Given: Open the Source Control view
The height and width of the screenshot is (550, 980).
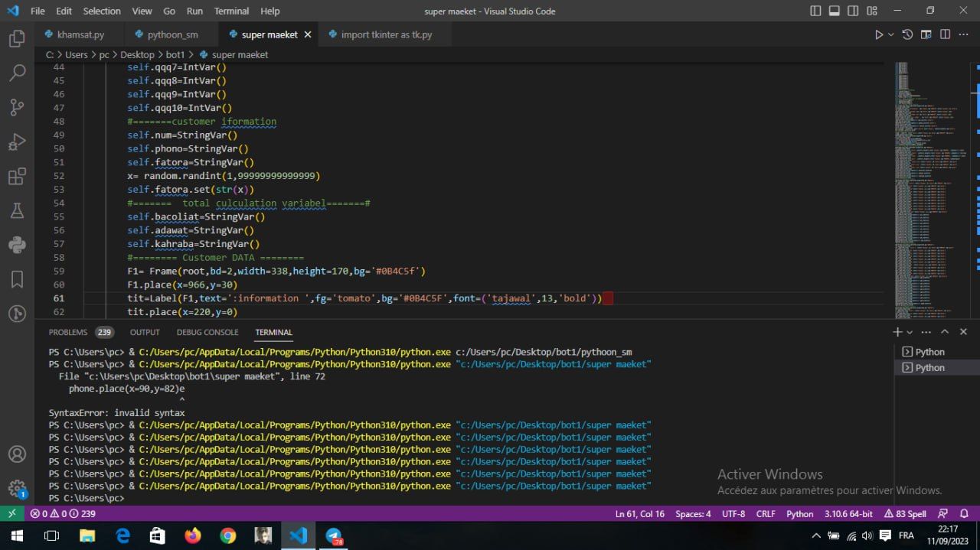Looking at the screenshot, I should tap(17, 108).
